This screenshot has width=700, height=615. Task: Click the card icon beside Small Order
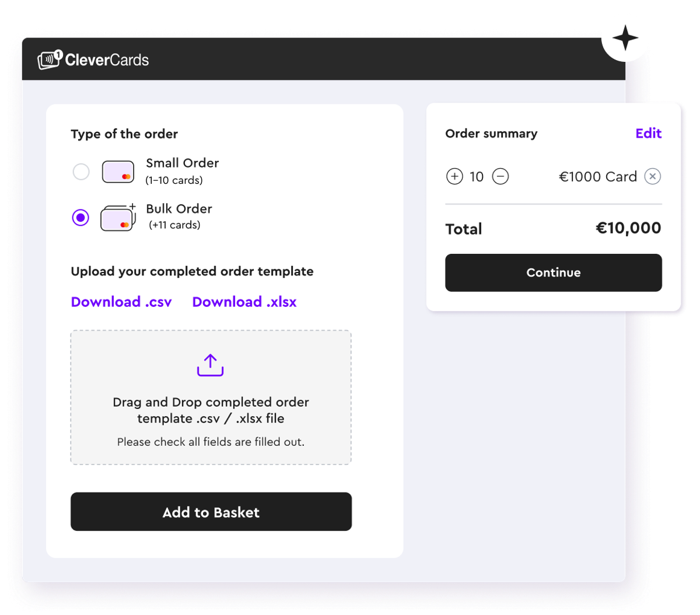(118, 171)
